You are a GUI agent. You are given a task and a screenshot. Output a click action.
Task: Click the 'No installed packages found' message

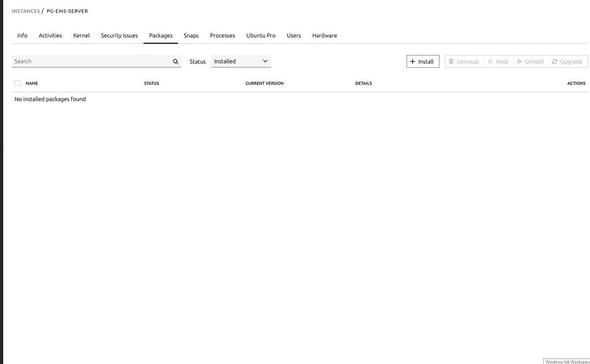pos(50,99)
